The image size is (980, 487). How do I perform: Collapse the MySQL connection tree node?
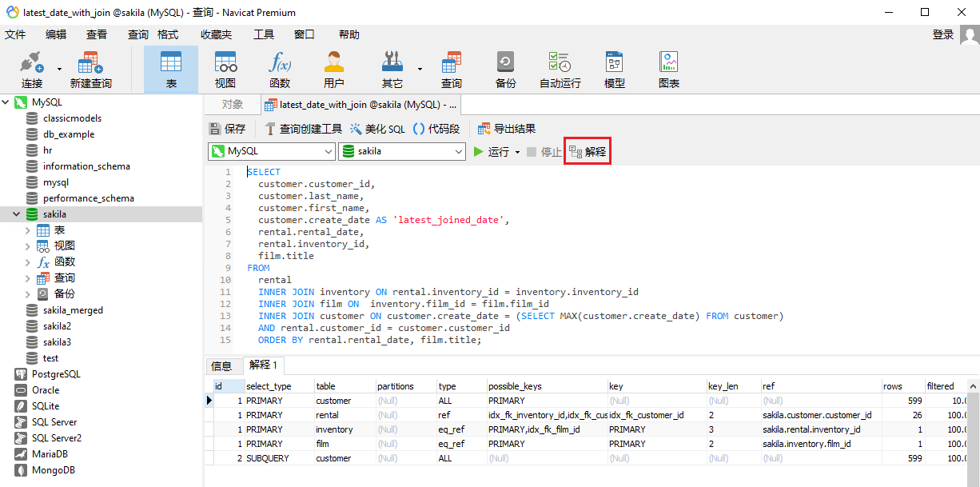tap(6, 102)
